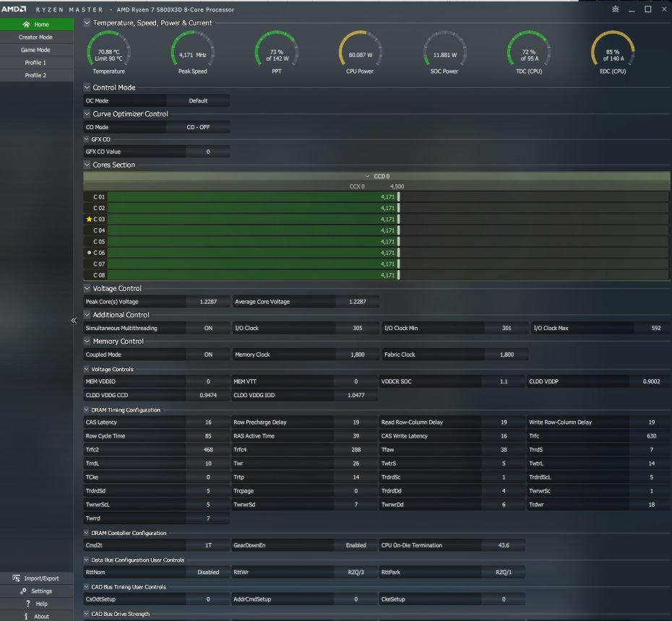Click Memory Clock 1,800 value
The height and width of the screenshot is (621, 672).
pyautogui.click(x=358, y=355)
